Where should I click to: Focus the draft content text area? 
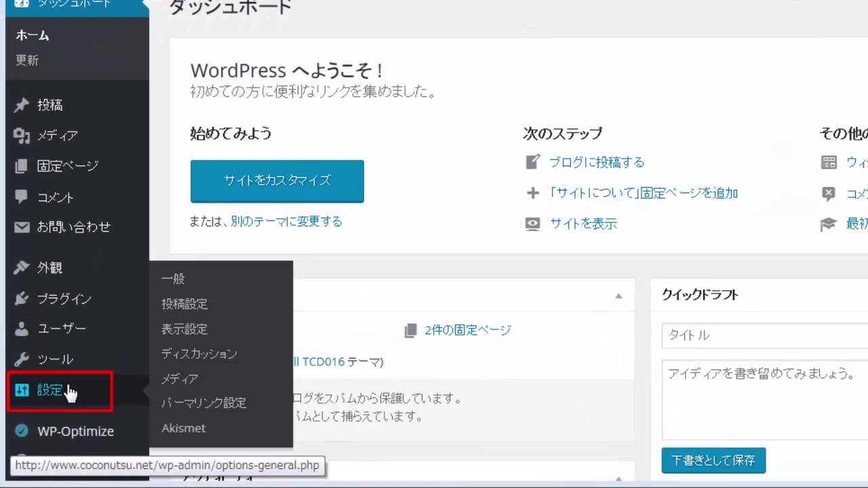pyautogui.click(x=765, y=400)
